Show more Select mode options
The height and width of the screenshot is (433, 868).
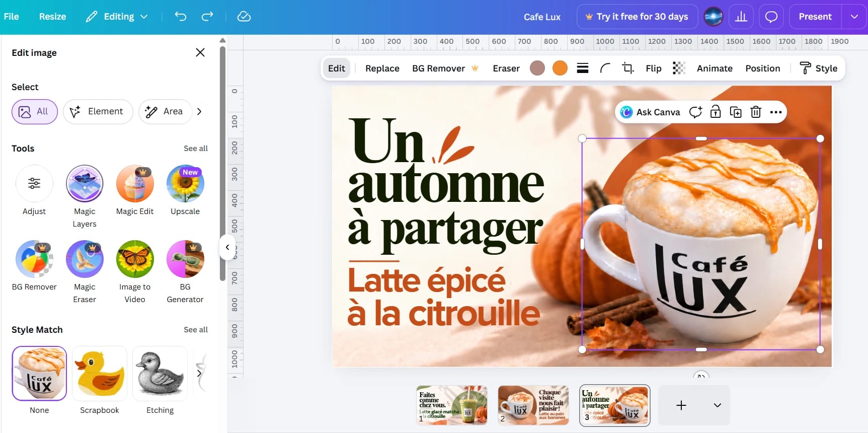coord(199,112)
